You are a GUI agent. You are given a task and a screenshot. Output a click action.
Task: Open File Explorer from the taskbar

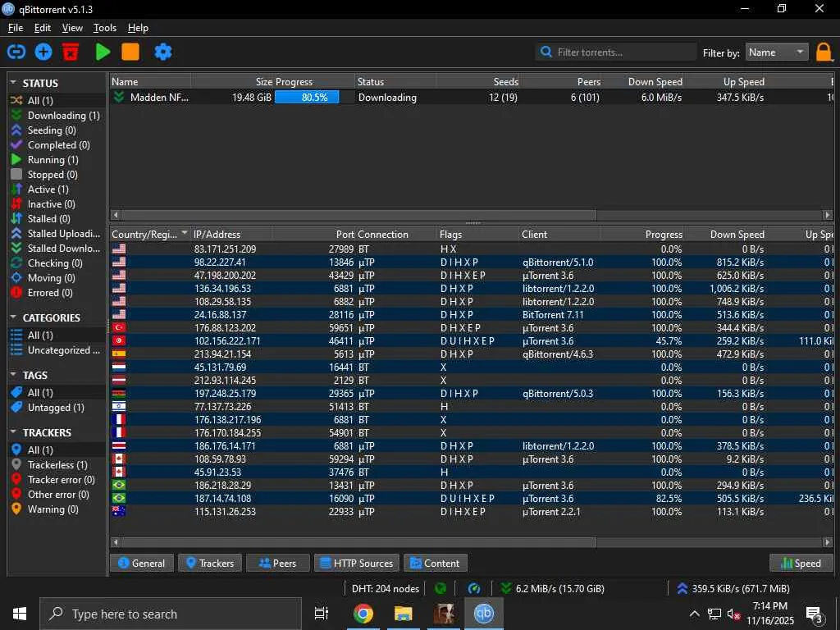pyautogui.click(x=403, y=614)
